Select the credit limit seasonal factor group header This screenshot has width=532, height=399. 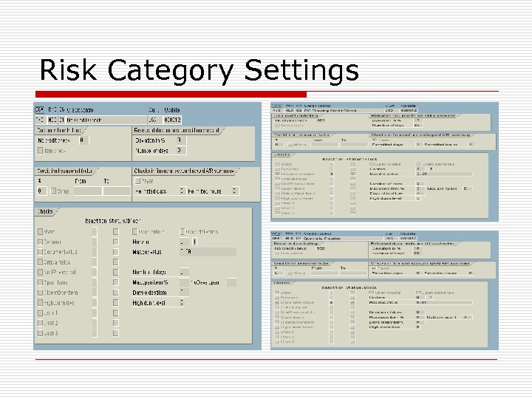[x=65, y=171]
